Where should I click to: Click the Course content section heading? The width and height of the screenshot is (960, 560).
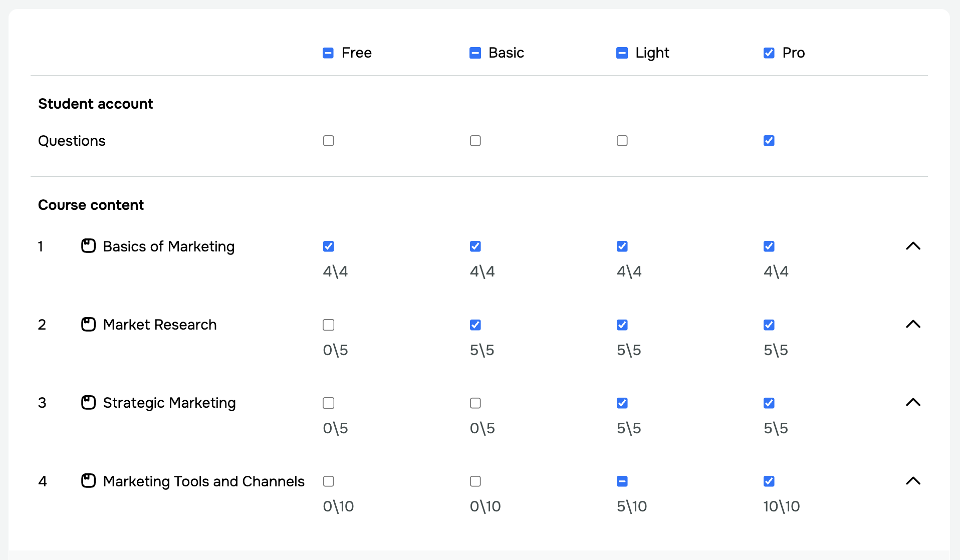point(91,204)
